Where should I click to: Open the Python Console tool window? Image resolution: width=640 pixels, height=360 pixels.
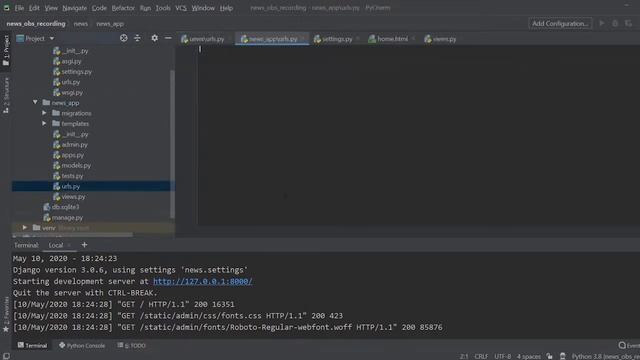pos(82,345)
